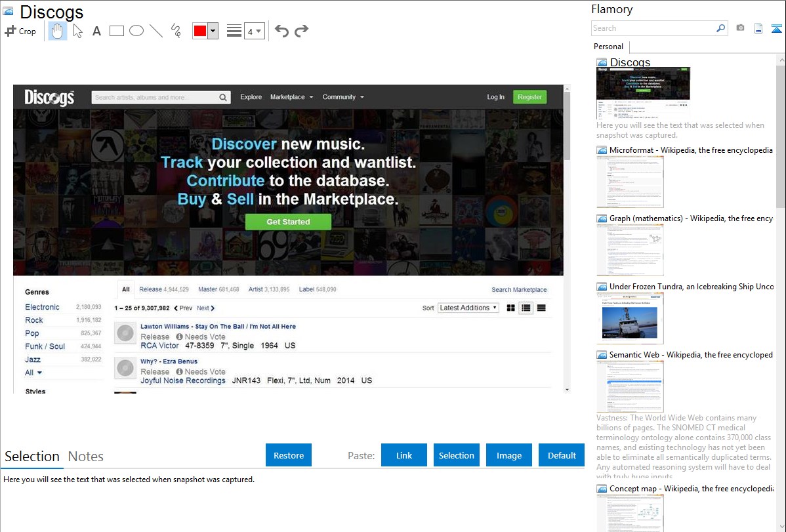Screen dimensions: 786x532
Task: Click the Paste Image button
Action: tap(508, 455)
